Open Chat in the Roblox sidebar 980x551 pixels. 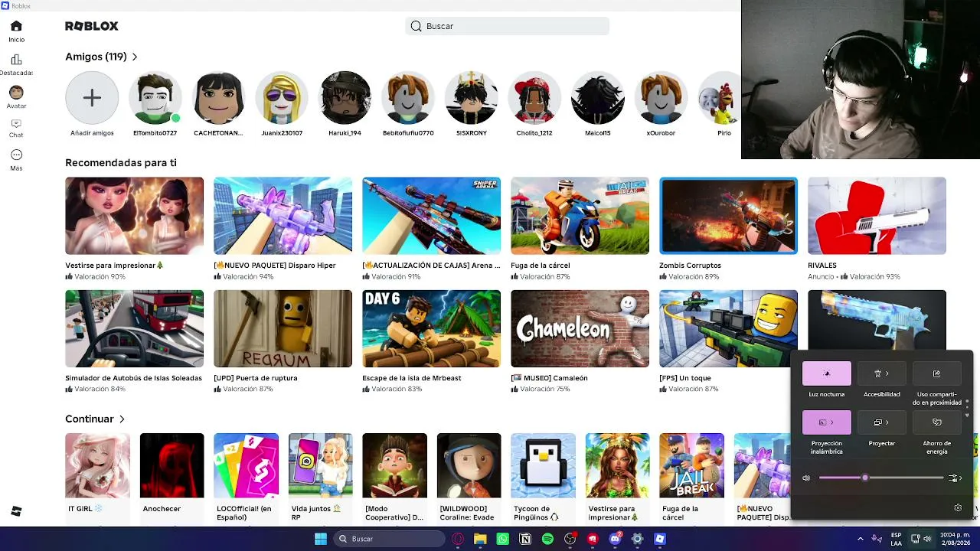pos(16,128)
